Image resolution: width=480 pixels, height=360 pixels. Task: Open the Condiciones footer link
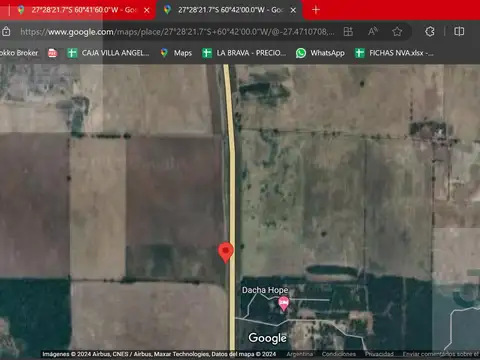click(x=339, y=354)
